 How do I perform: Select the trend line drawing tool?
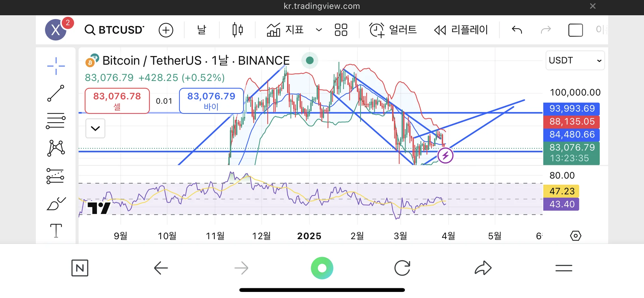tap(56, 93)
